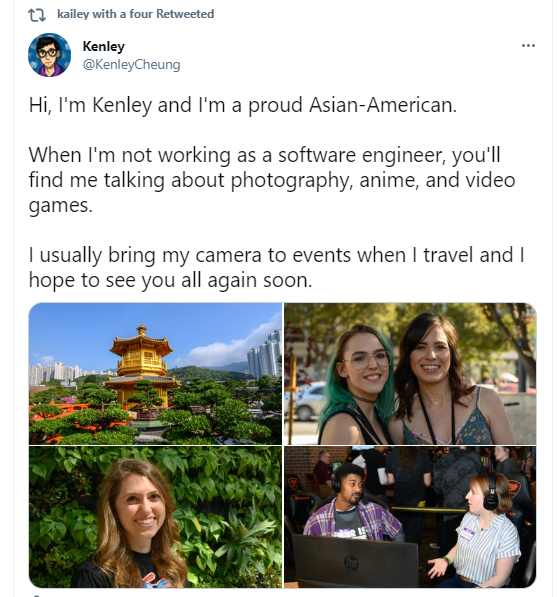The width and height of the screenshot is (559, 597).
Task: Click the teal-haired woman wearing glasses
Action: tap(356, 386)
